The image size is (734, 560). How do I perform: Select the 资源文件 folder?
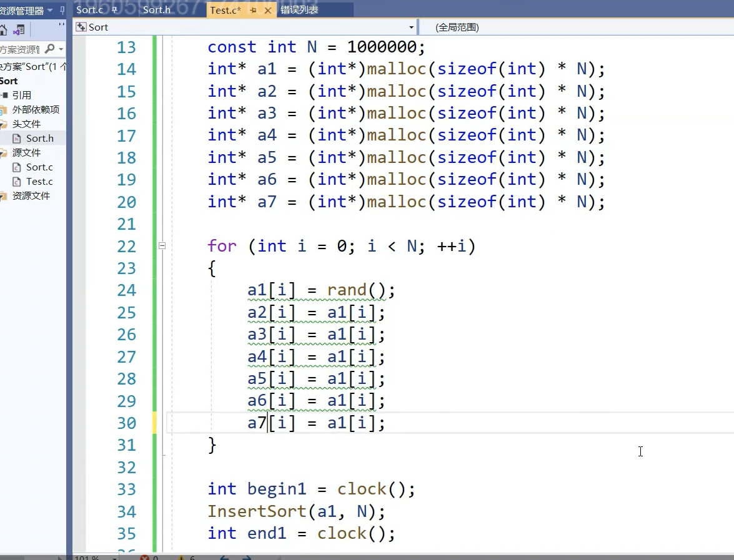coord(31,195)
